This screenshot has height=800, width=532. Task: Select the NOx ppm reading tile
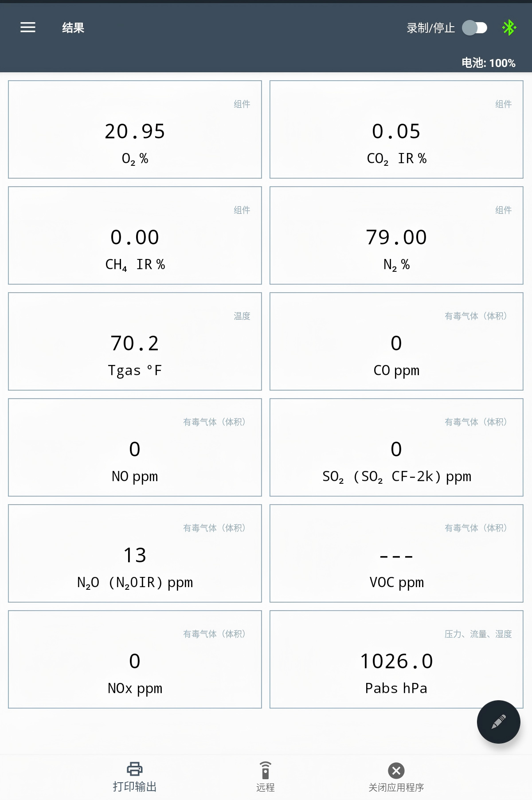click(x=135, y=659)
